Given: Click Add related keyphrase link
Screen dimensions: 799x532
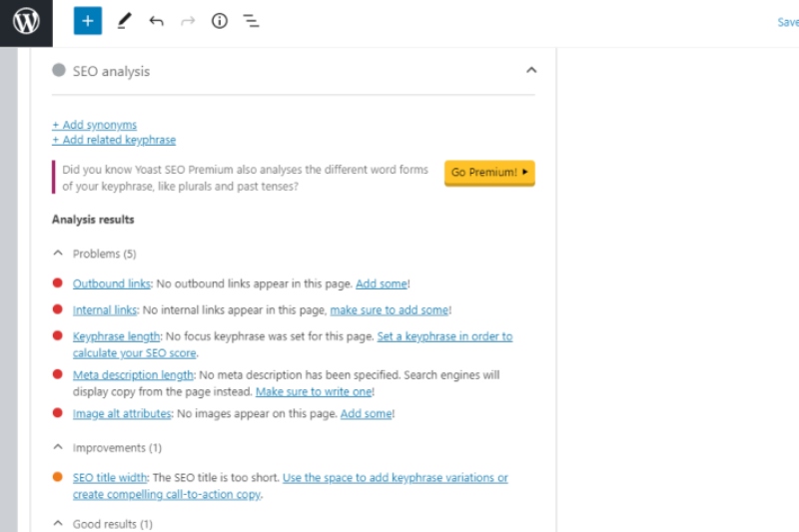Looking at the screenshot, I should click(x=114, y=140).
